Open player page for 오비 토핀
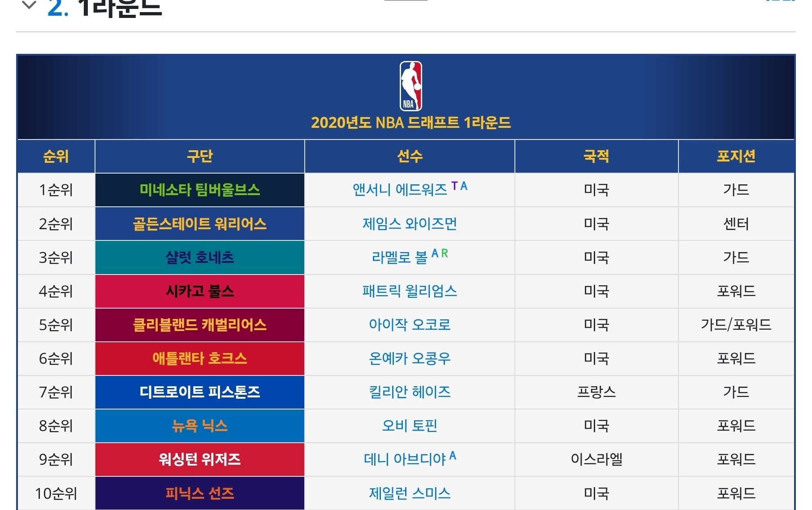The image size is (812, 510). point(410,426)
